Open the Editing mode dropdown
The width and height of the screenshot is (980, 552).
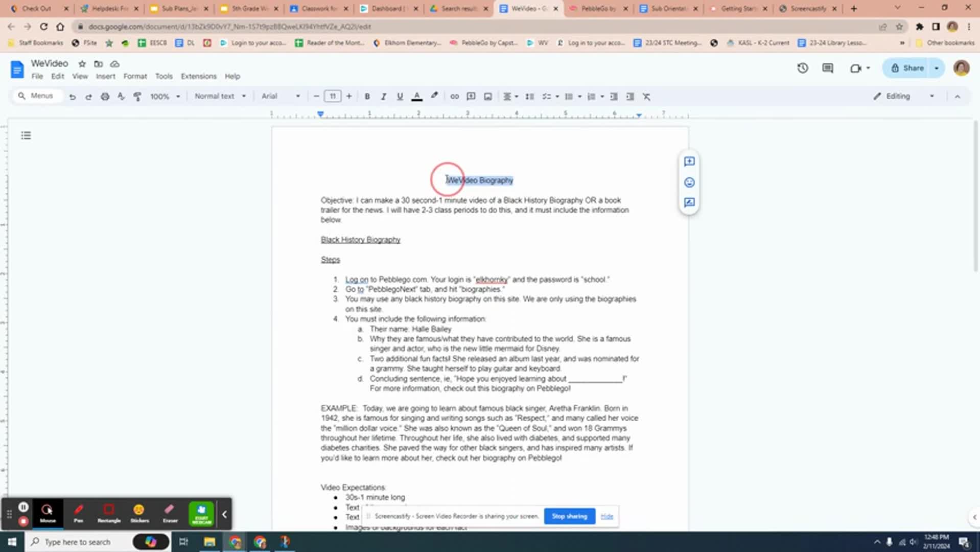tap(904, 96)
